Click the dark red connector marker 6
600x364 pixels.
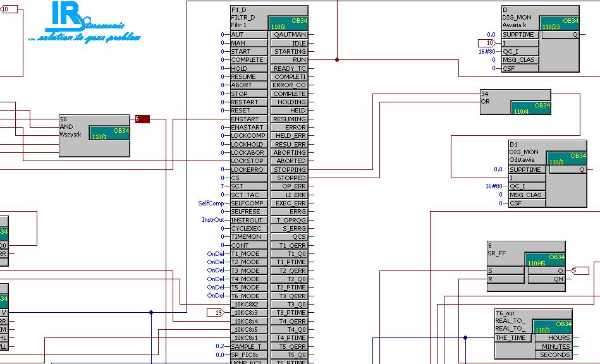142,119
